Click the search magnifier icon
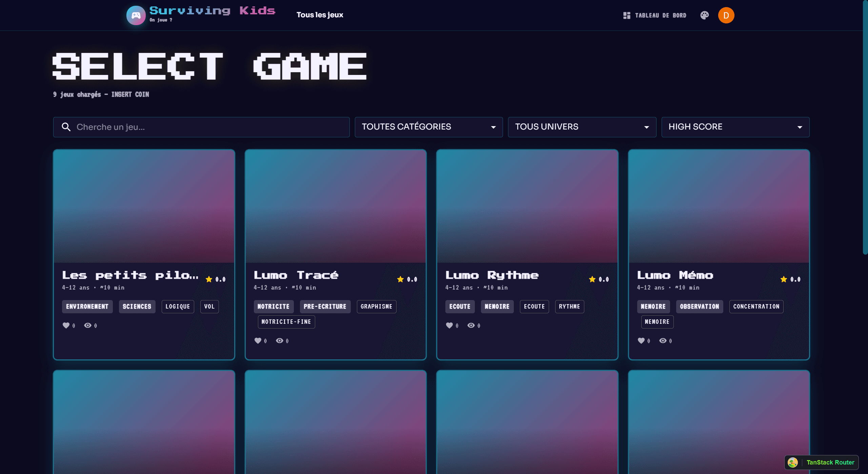 [66, 127]
